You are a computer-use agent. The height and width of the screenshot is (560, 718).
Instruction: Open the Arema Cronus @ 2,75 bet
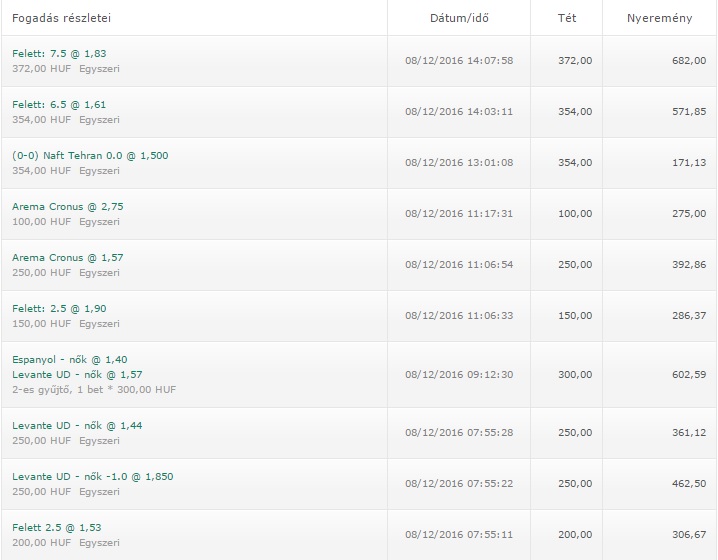[x=68, y=206]
